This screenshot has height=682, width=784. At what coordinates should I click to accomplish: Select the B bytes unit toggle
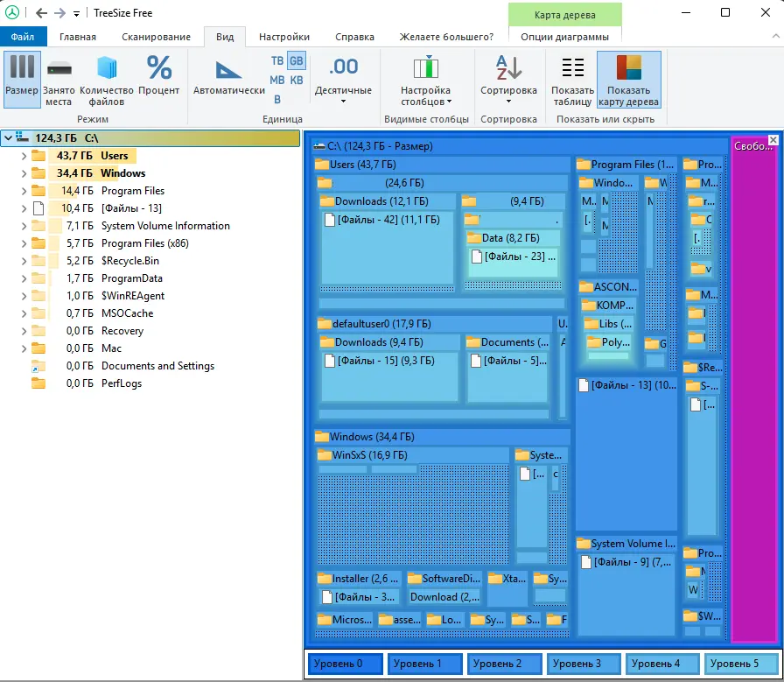pos(277,100)
